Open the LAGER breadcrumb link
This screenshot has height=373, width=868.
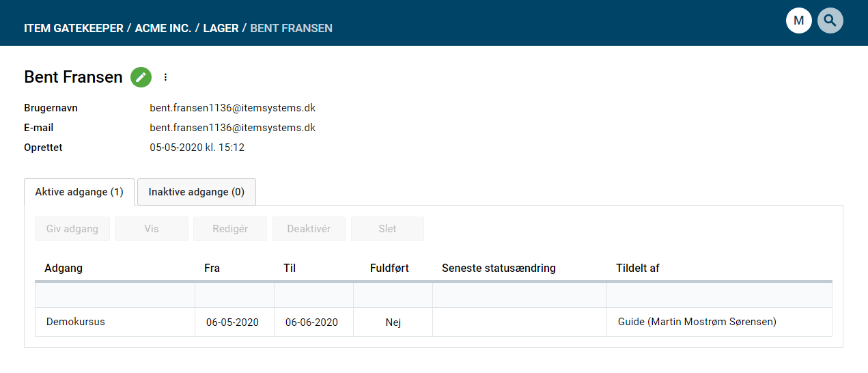221,29
